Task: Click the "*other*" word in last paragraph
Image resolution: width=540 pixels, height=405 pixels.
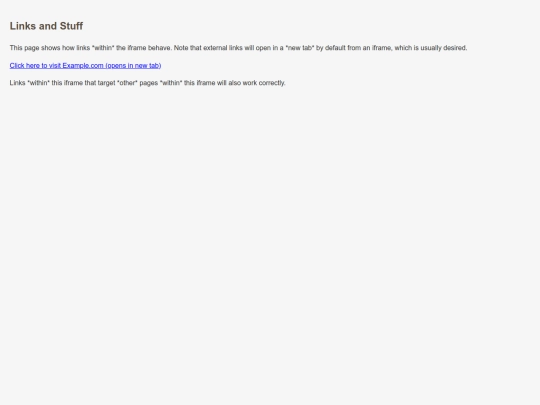Action: pos(127,83)
